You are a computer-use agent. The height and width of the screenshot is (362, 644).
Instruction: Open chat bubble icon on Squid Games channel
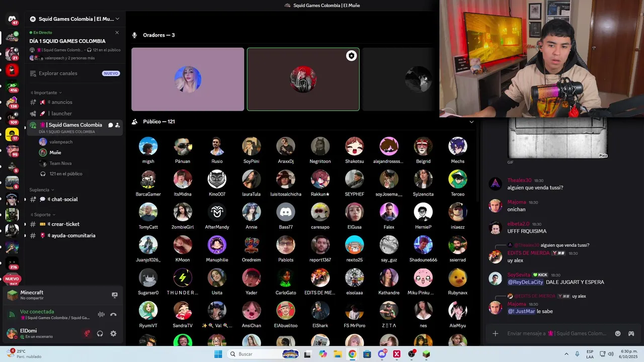(x=110, y=125)
